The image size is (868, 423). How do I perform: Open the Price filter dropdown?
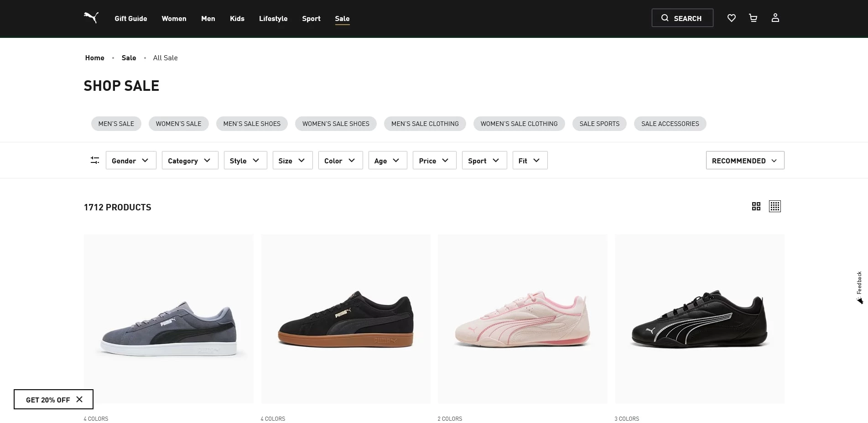pos(434,160)
